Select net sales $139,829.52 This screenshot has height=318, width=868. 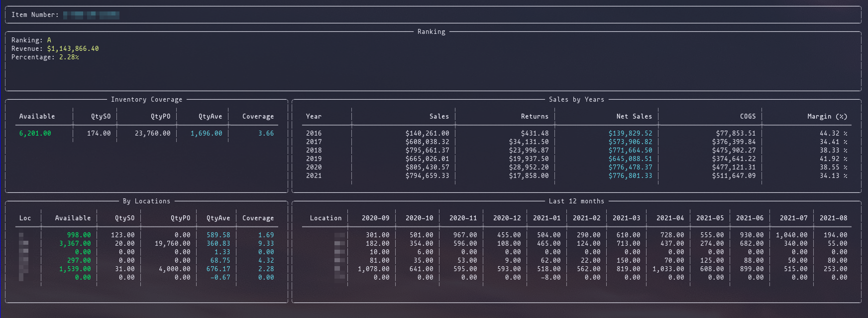click(631, 134)
